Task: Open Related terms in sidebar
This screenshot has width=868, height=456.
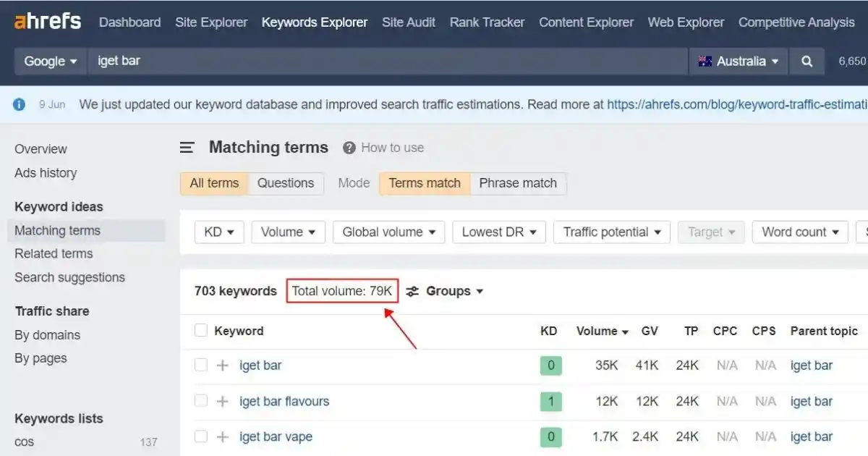Action: click(54, 253)
